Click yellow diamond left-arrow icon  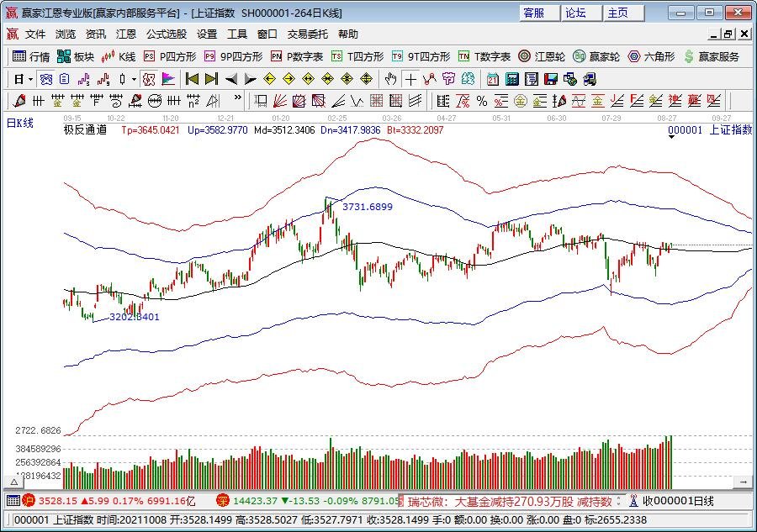click(x=269, y=79)
